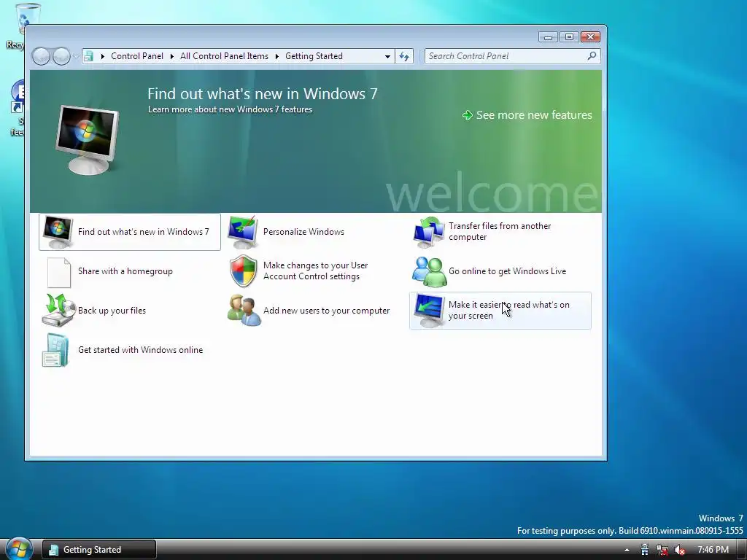The image size is (747, 560).
Task: Close the Getting Started window
Action: coord(591,37)
